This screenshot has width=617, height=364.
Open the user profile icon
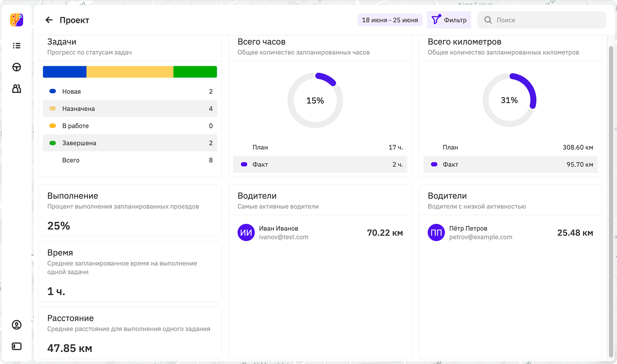pos(17,325)
